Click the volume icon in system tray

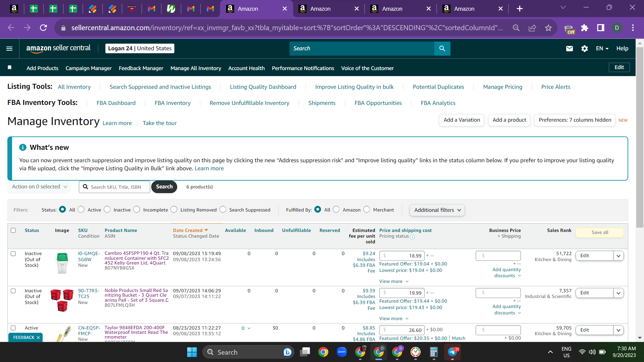(592, 352)
